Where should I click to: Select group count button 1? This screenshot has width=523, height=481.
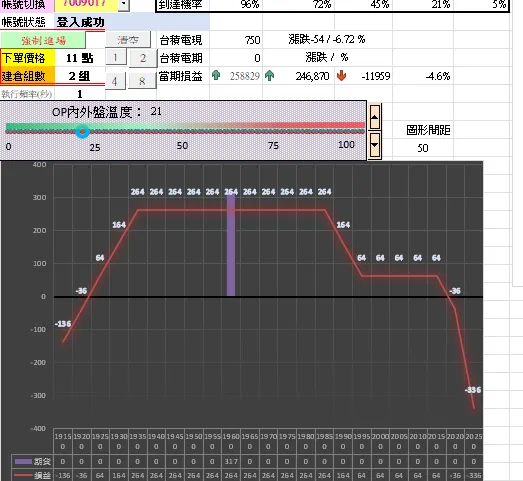point(116,57)
